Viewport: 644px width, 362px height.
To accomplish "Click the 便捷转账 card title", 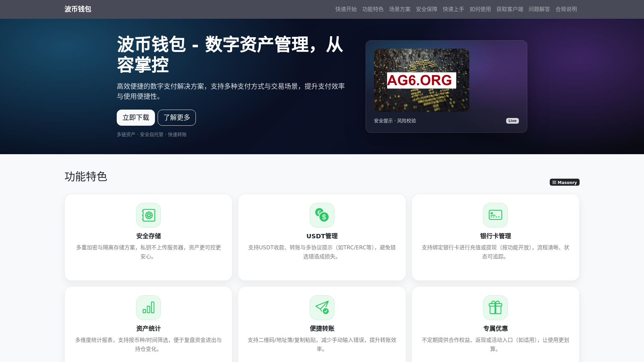I will (322, 328).
